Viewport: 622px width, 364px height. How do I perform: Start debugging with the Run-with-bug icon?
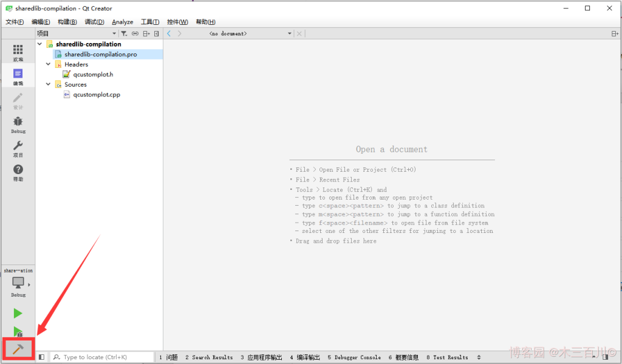click(18, 332)
